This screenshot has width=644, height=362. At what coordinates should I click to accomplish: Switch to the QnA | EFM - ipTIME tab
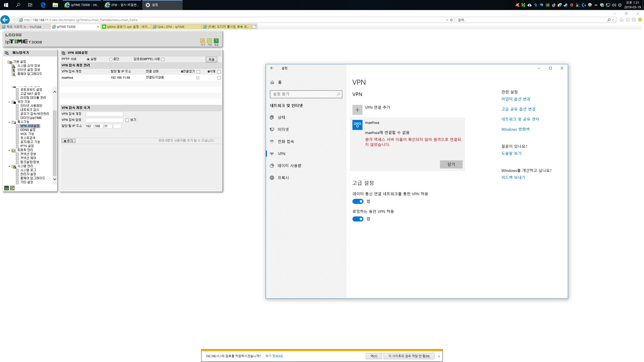pos(176,27)
